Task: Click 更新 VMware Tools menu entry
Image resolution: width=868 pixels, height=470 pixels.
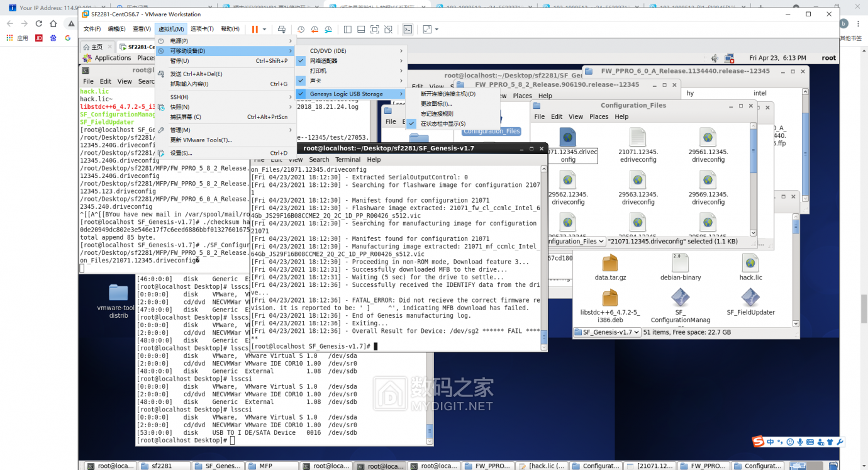Action: click(x=201, y=140)
